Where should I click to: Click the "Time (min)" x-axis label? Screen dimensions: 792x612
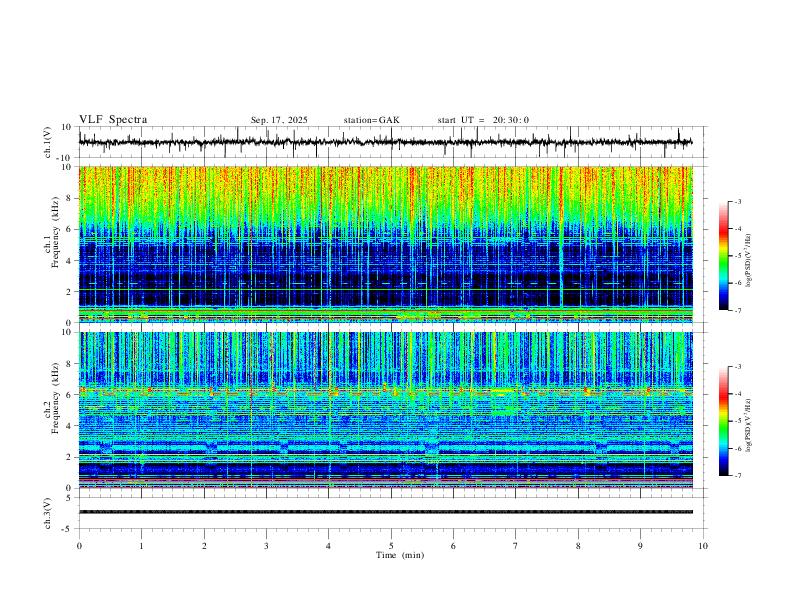pyautogui.click(x=400, y=555)
